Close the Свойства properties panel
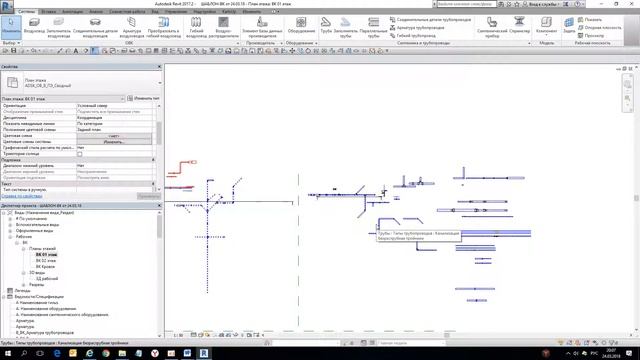Viewport: 640px width, 360px height. click(160, 67)
